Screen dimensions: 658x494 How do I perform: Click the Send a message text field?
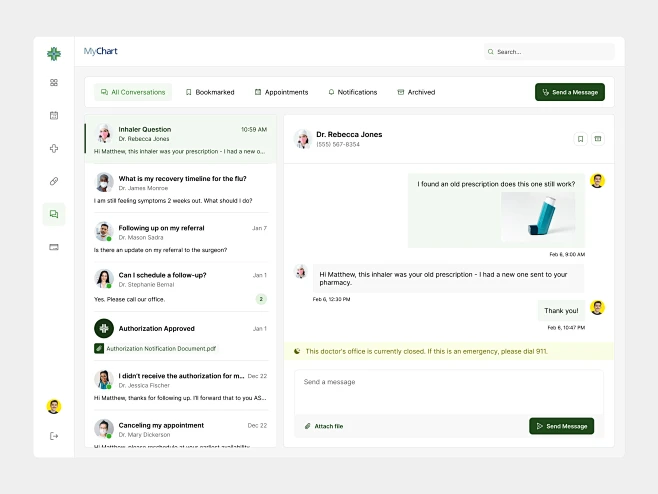click(x=448, y=390)
